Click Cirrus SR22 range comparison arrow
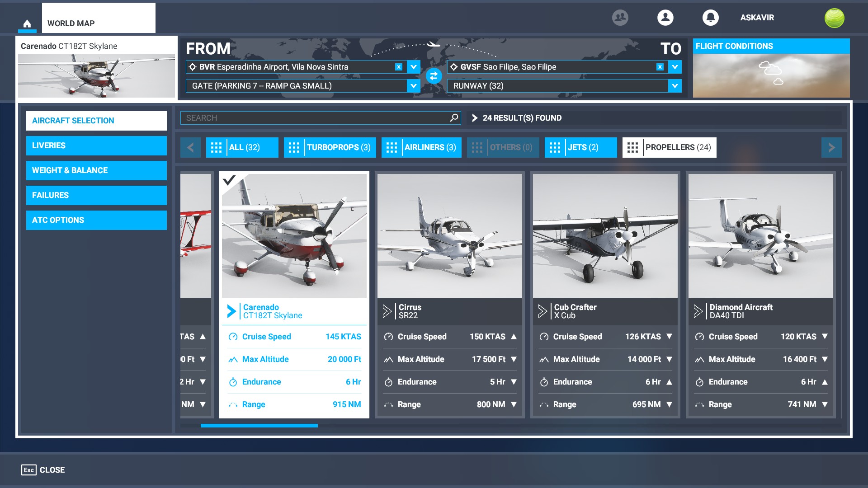This screenshot has width=868, height=488. (514, 404)
